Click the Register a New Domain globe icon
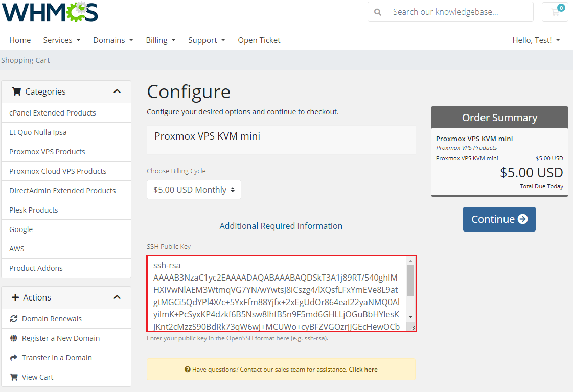 [x=14, y=338]
